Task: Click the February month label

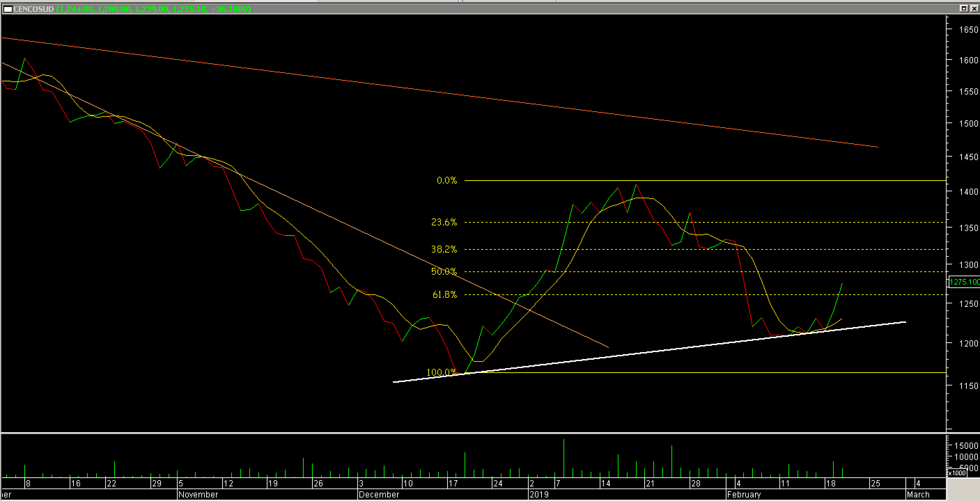Action: (744, 494)
